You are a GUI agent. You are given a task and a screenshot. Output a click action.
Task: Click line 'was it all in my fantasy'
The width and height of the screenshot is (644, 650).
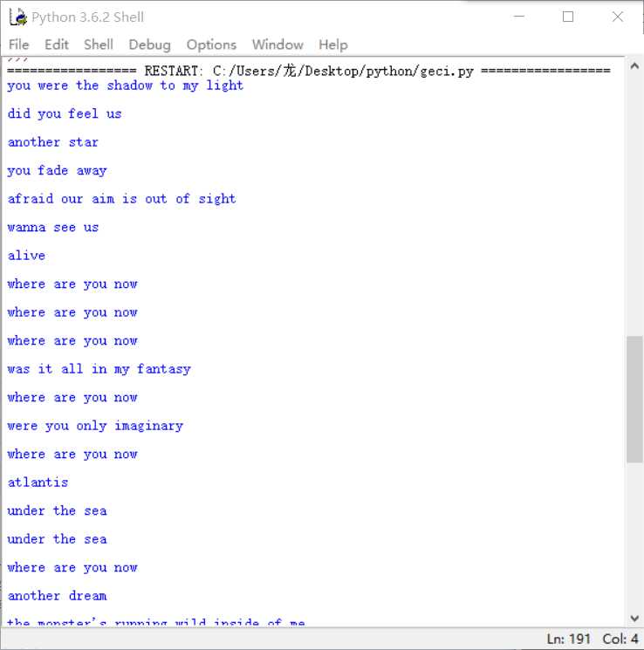[x=99, y=369]
